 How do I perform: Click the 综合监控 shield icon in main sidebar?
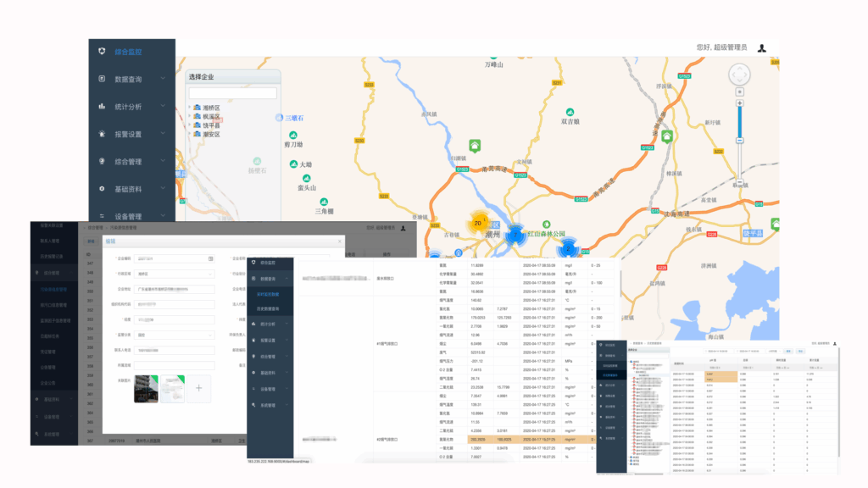[x=103, y=52]
